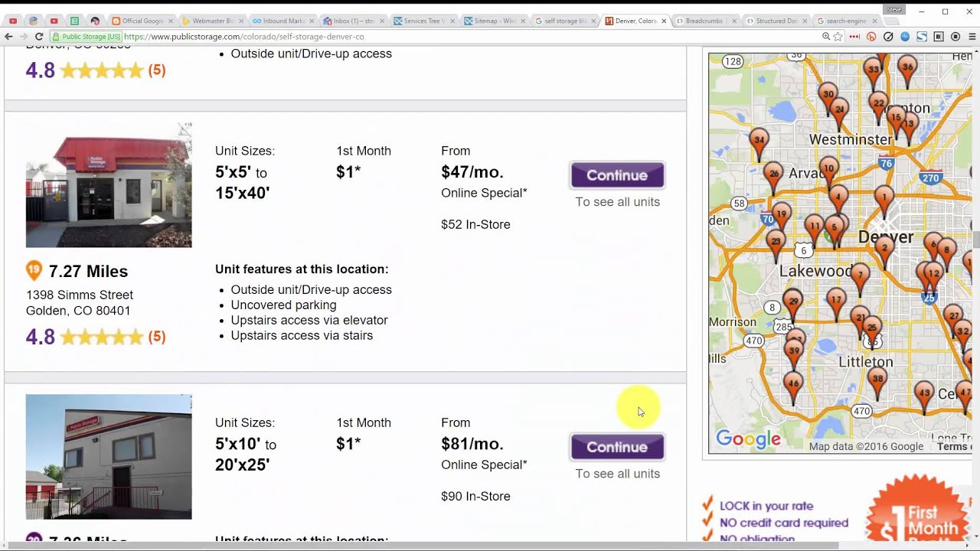Screen dimensions: 980x551
Task: Switch to the search-engine tab
Action: (846, 21)
